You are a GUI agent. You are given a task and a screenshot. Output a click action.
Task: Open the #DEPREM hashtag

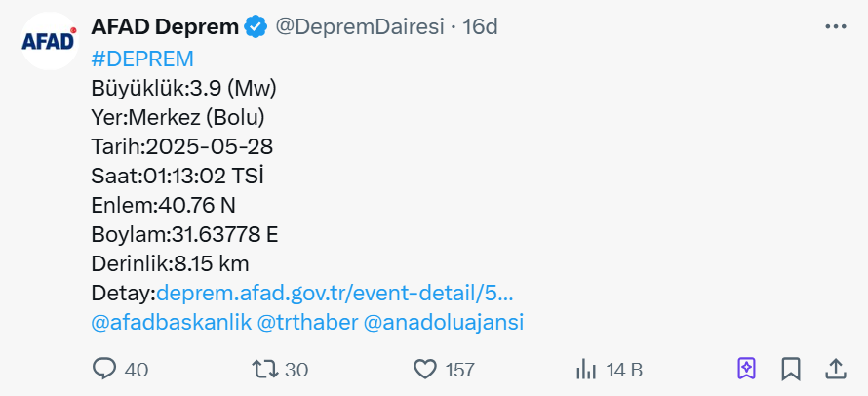point(142,59)
